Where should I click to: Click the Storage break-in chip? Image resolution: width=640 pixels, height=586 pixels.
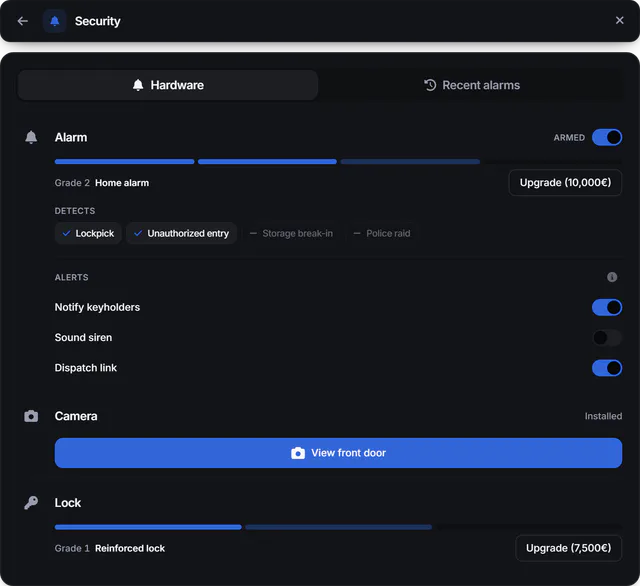click(291, 233)
